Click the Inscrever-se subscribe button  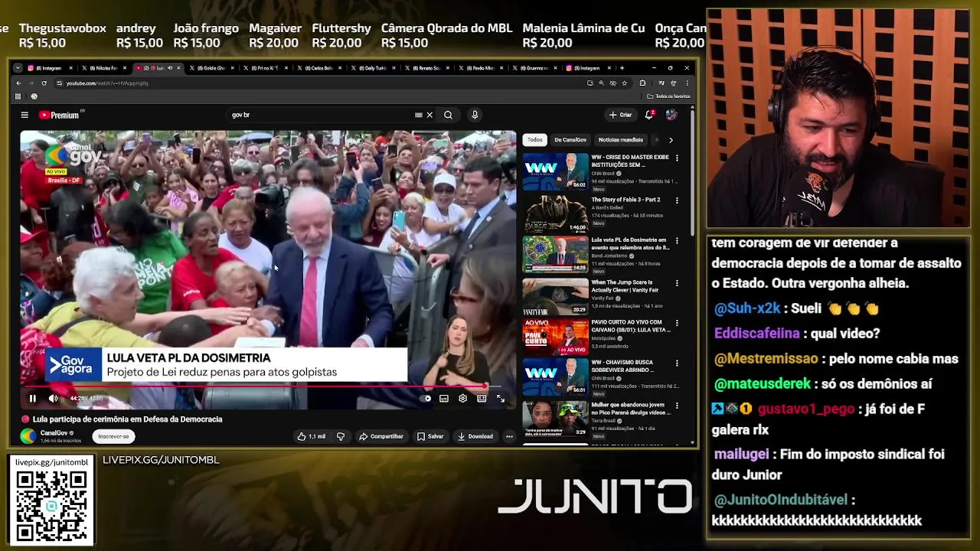pos(114,436)
